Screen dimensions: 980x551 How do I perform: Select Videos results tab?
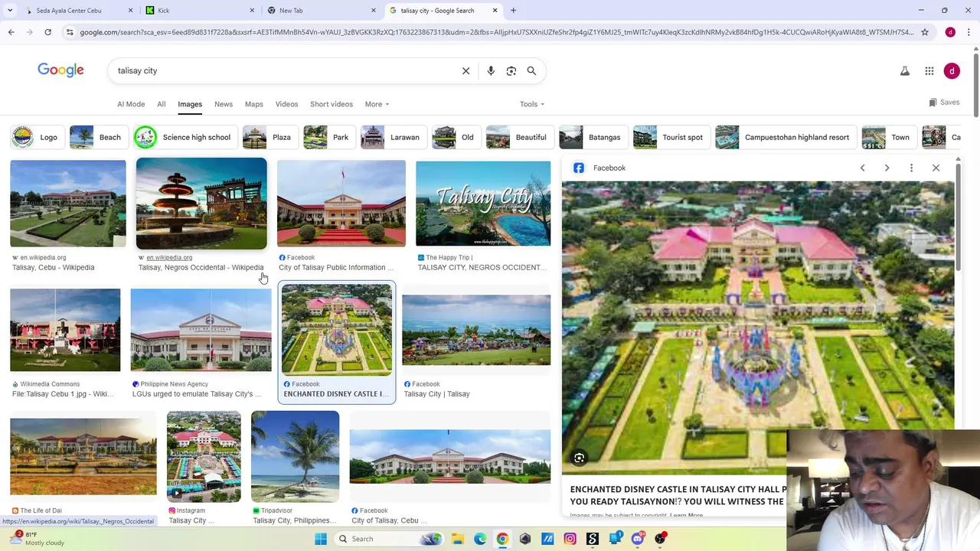point(286,104)
